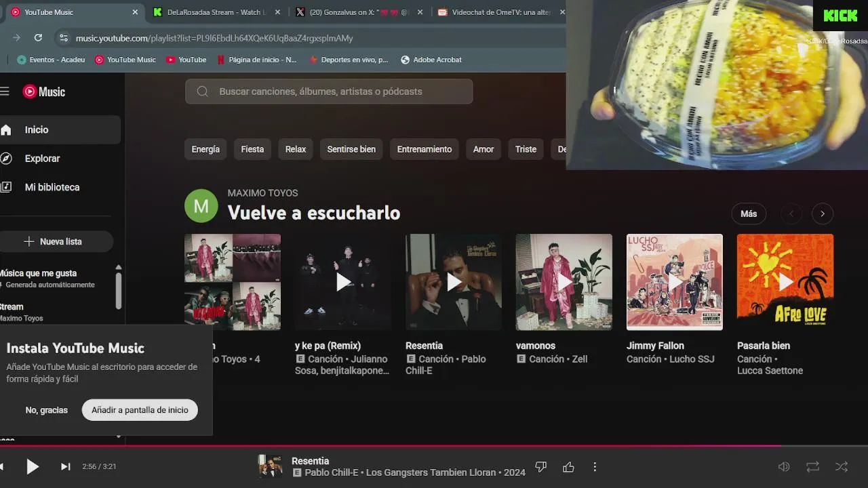The height and width of the screenshot is (488, 868).
Task: Play the Pasarla bien thumbnail
Action: [785, 282]
